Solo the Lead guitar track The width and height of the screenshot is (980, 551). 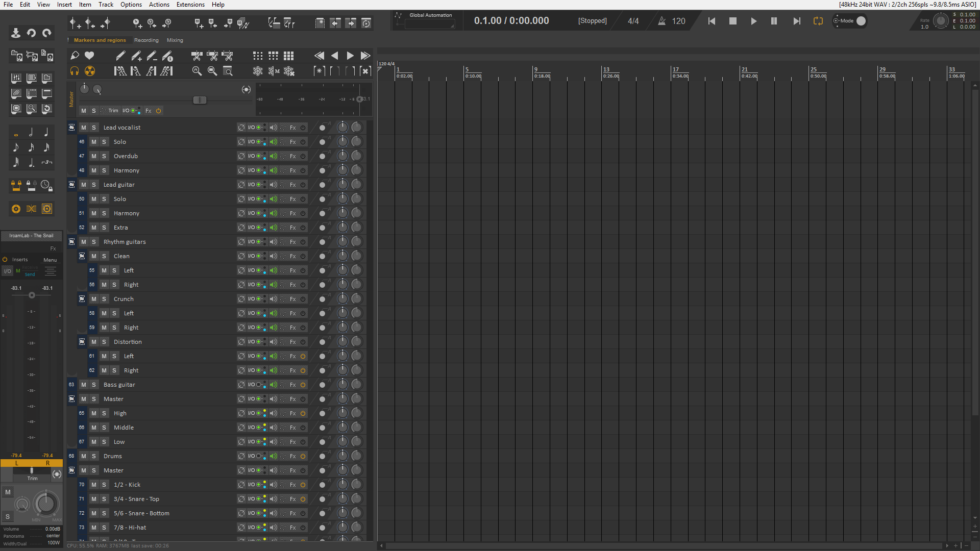[94, 185]
